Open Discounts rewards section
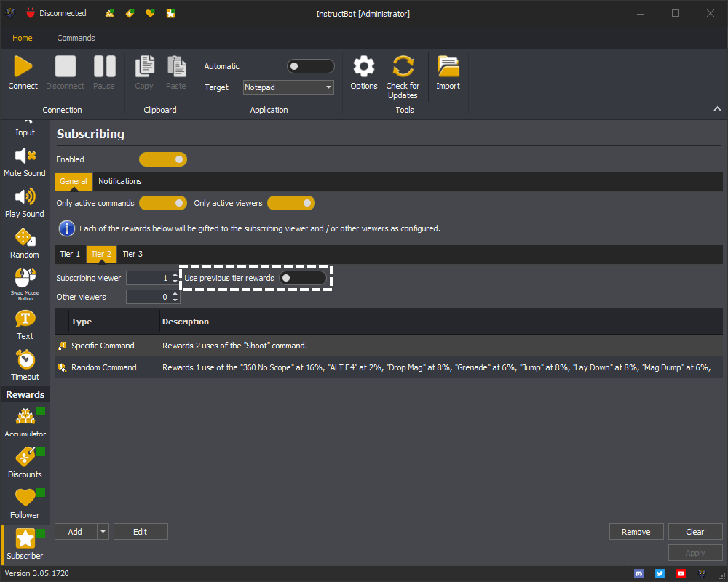Image resolution: width=728 pixels, height=582 pixels. tap(25, 463)
